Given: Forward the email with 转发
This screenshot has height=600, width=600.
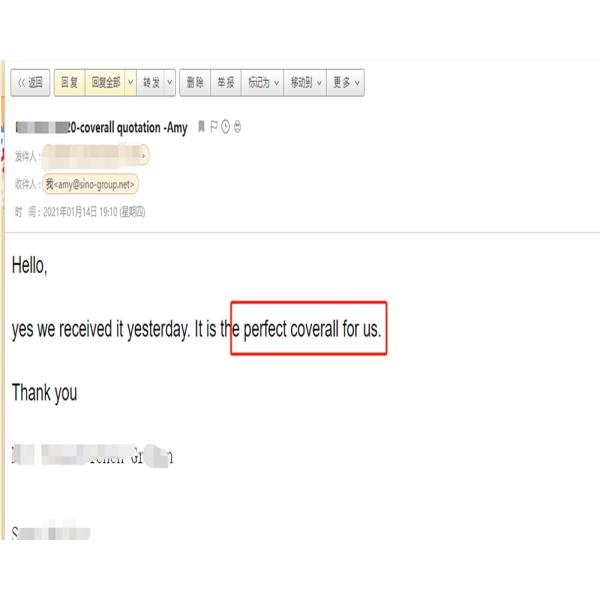Looking at the screenshot, I should pos(151,82).
